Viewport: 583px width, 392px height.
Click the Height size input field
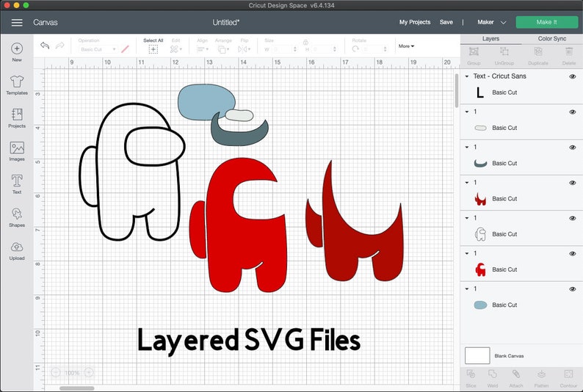324,49
